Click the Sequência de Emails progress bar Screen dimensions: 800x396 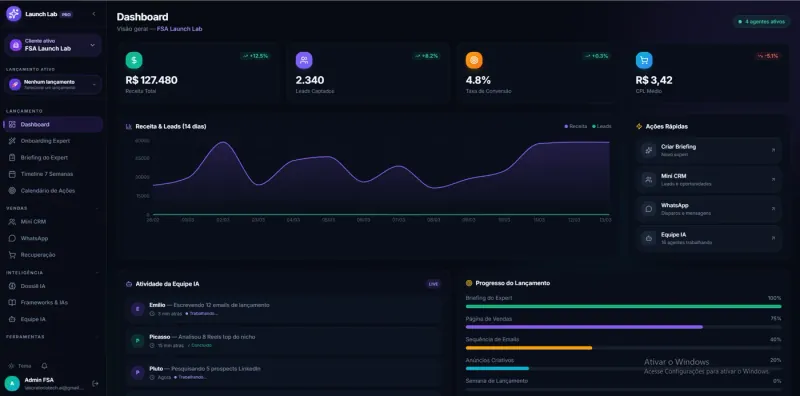(x=623, y=348)
